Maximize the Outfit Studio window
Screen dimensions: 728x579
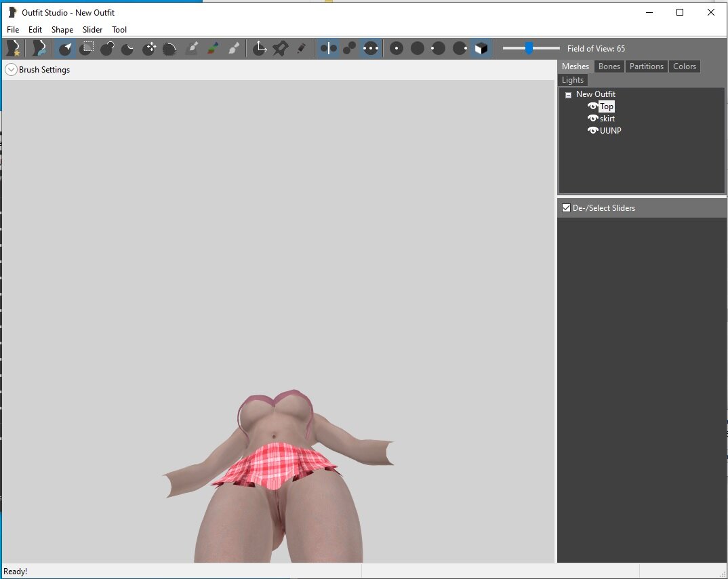[680, 12]
